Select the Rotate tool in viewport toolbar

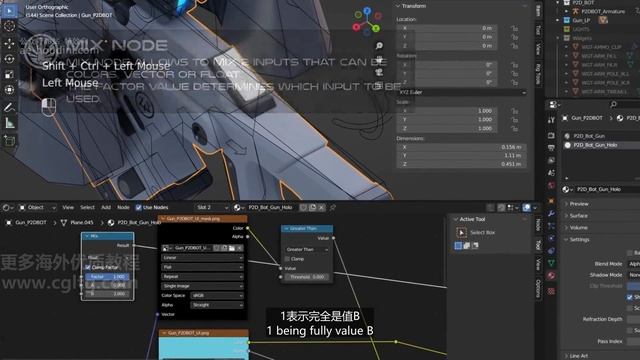[x=9, y=59]
